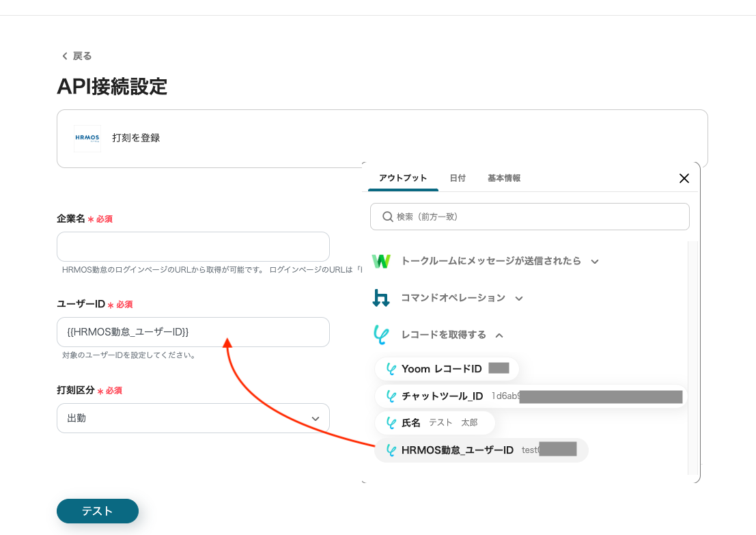Focus the ユーザーID input field
Screen dimensions: 756x535
coord(193,332)
